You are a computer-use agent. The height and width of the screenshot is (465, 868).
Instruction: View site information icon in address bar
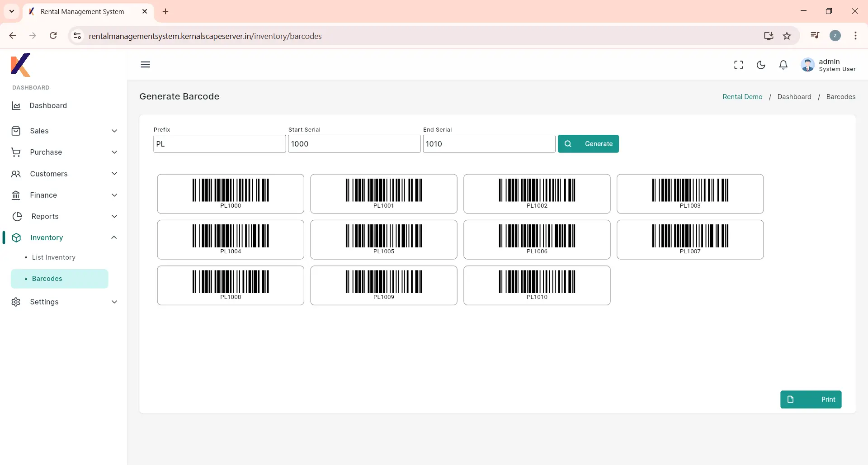[x=77, y=36]
